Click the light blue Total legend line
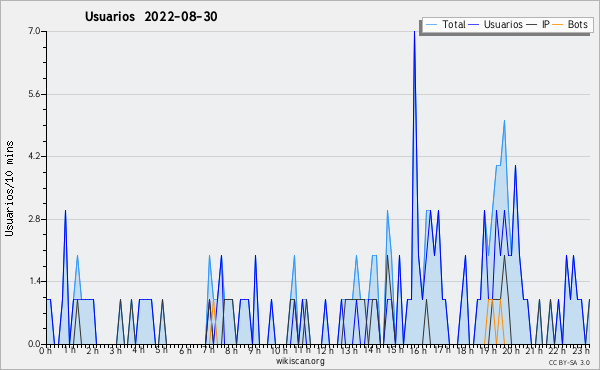 pyautogui.click(x=431, y=24)
